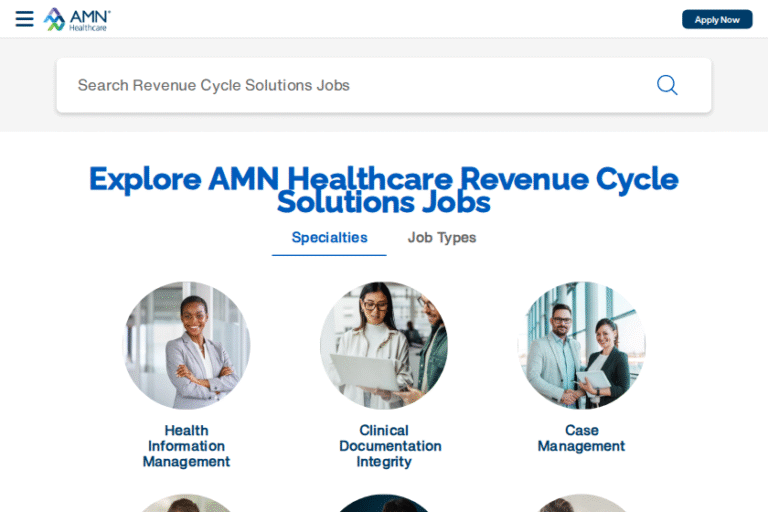Open the hamburger navigation menu
768x512 pixels.
[x=24, y=19]
